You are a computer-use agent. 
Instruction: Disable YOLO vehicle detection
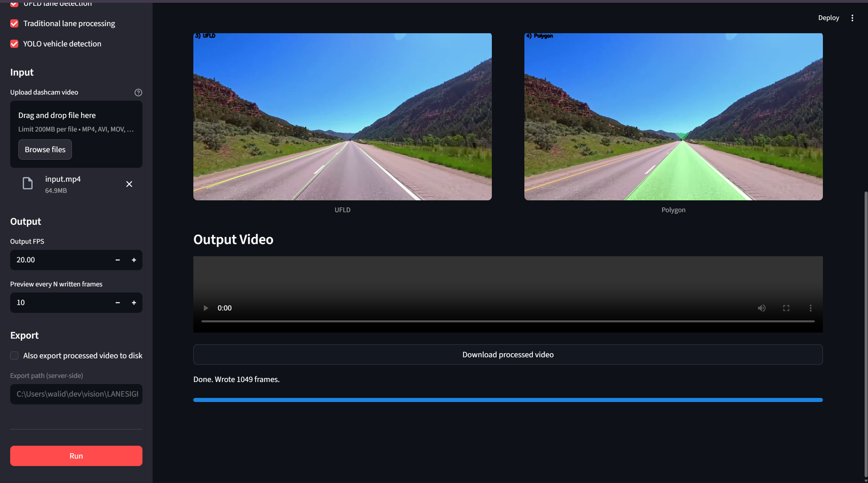pos(14,44)
